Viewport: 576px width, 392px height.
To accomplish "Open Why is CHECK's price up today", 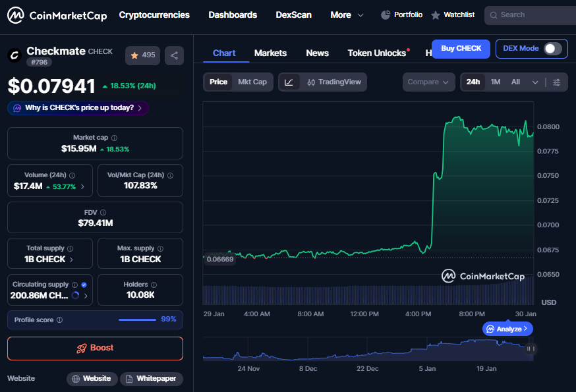I will (78, 108).
